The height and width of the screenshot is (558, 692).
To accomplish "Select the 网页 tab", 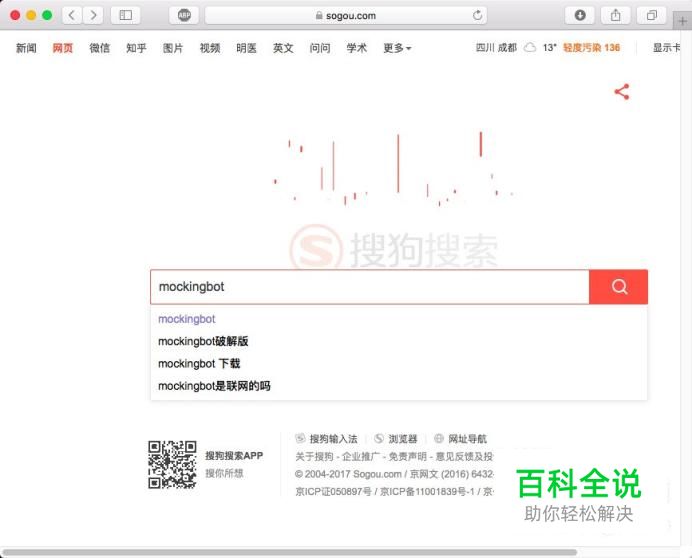I will click(x=63, y=48).
